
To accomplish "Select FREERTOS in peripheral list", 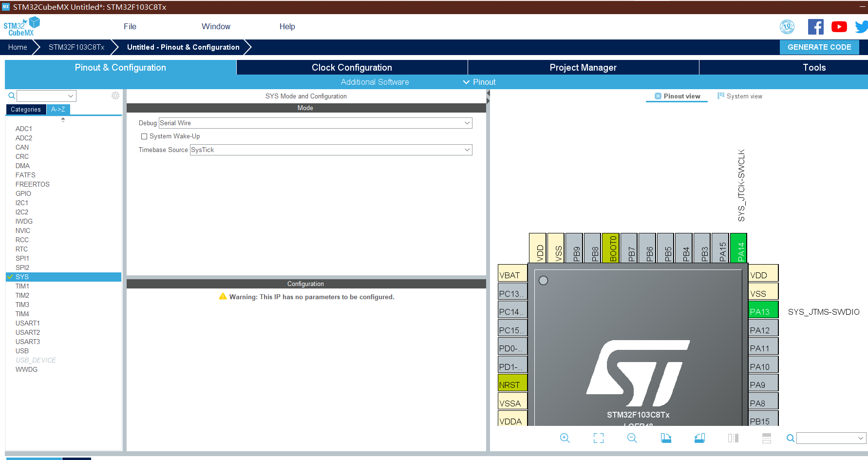I will 33,184.
